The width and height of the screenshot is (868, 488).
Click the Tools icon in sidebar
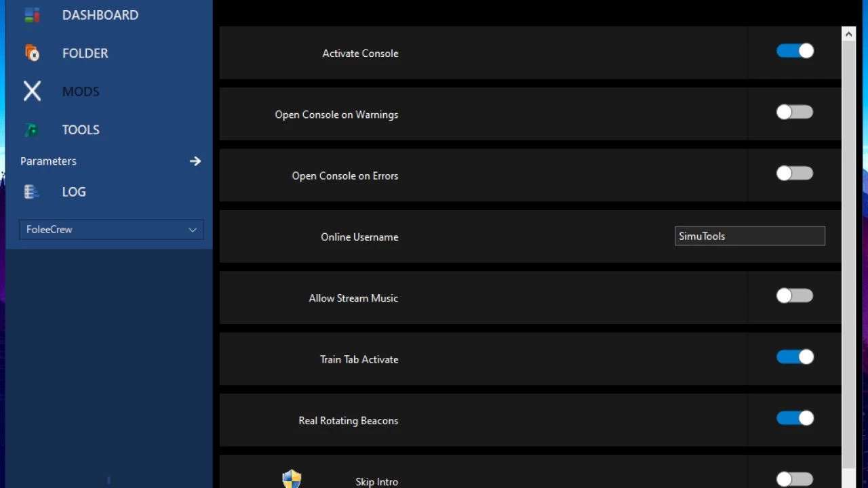(x=32, y=129)
